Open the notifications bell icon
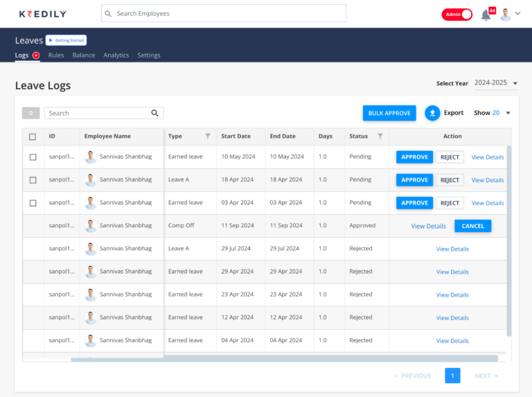The height and width of the screenshot is (397, 532). pyautogui.click(x=486, y=15)
